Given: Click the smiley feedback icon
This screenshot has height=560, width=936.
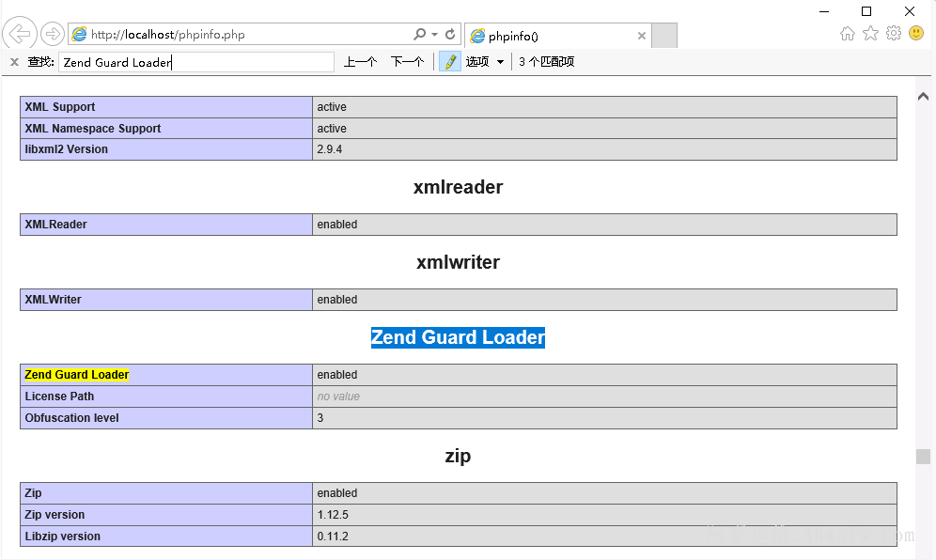Looking at the screenshot, I should [916, 34].
